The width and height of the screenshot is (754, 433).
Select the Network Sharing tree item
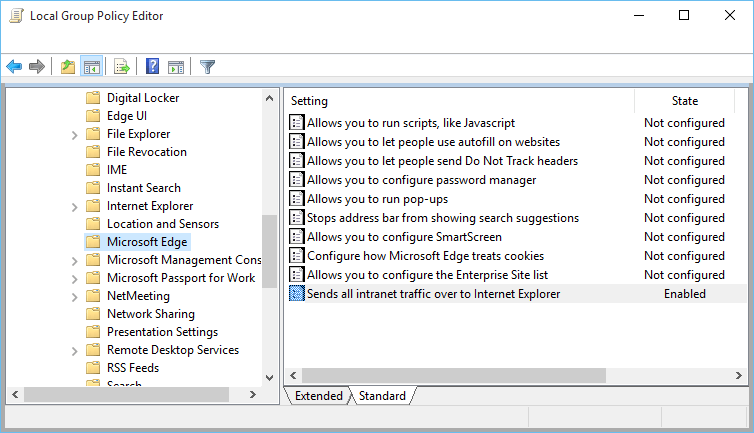point(151,314)
